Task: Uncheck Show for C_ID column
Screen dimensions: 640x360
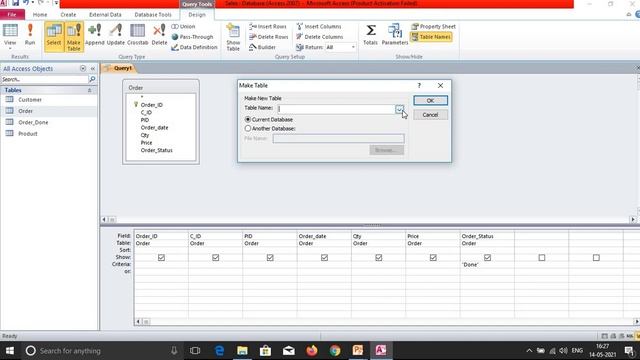Action: pyautogui.click(x=216, y=258)
